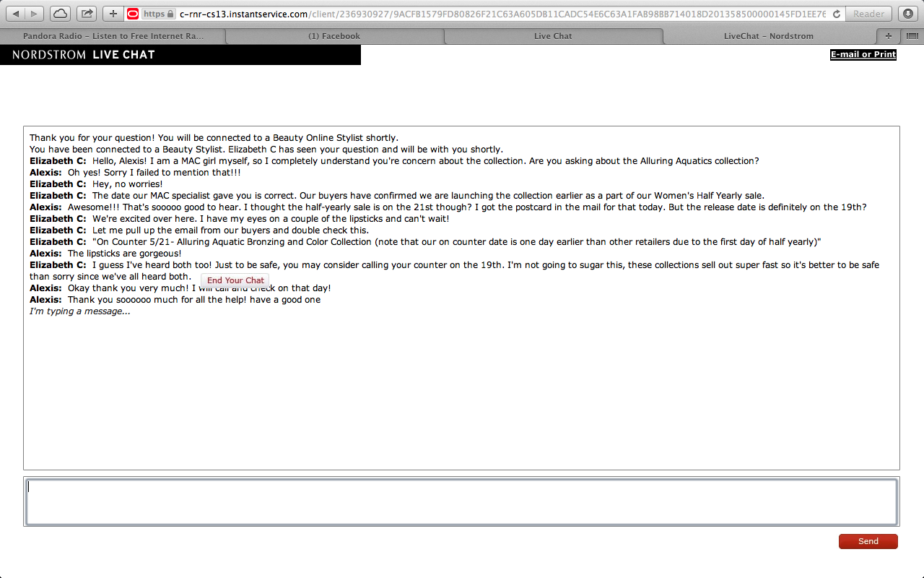Reload the page with the refresh icon
This screenshot has width=924, height=578.
[836, 14]
